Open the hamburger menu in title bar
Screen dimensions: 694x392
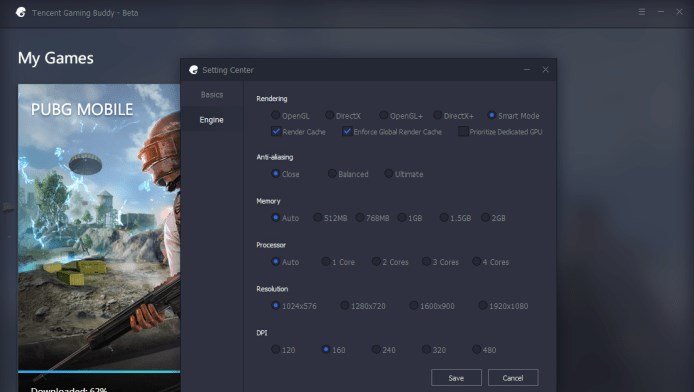(642, 12)
